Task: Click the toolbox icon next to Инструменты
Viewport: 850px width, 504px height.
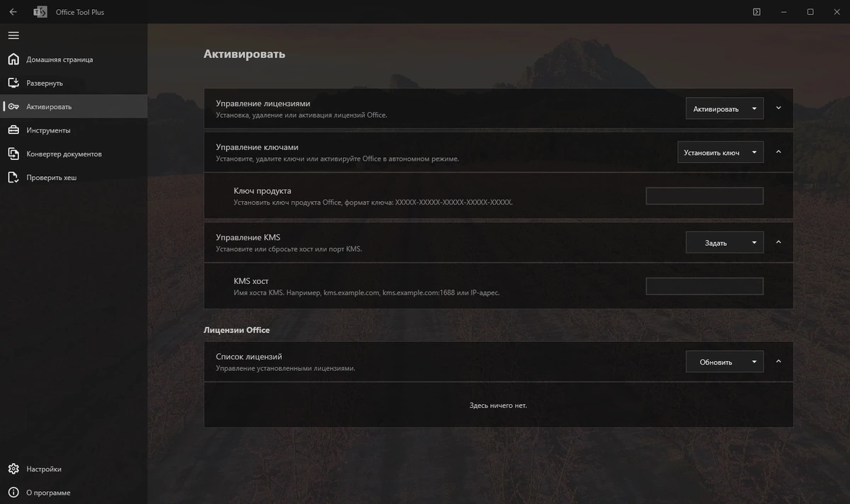Action: point(13,130)
